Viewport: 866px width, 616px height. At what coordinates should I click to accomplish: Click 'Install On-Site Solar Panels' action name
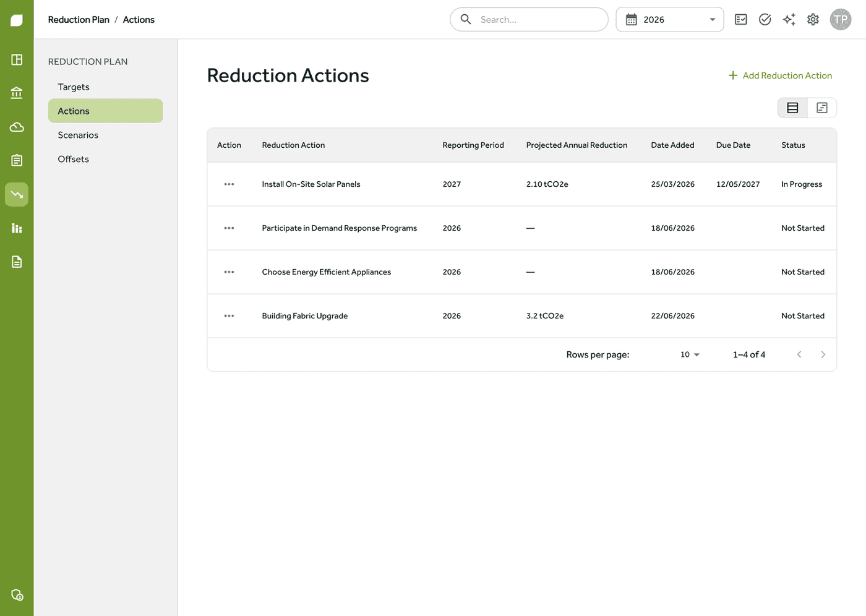pos(311,184)
